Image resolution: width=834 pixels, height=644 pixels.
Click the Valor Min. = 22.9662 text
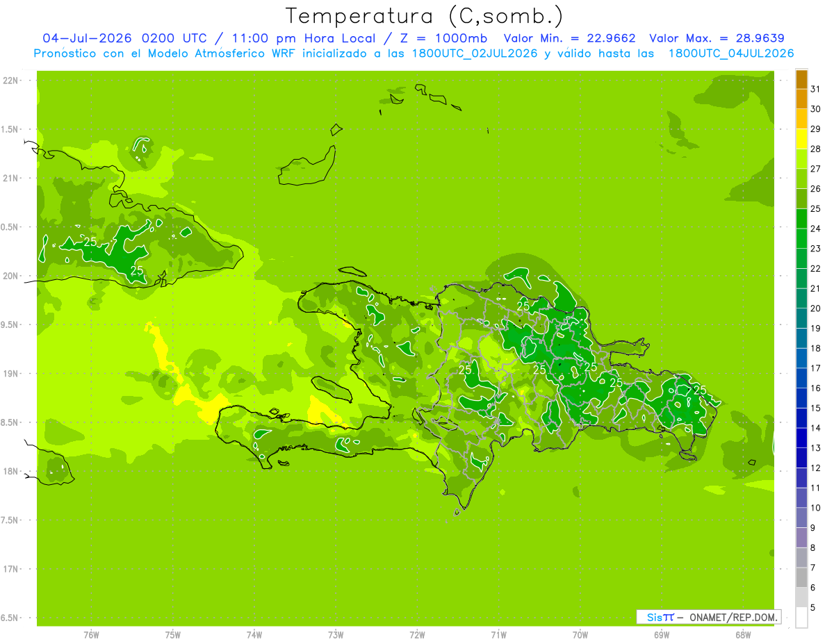click(x=569, y=38)
